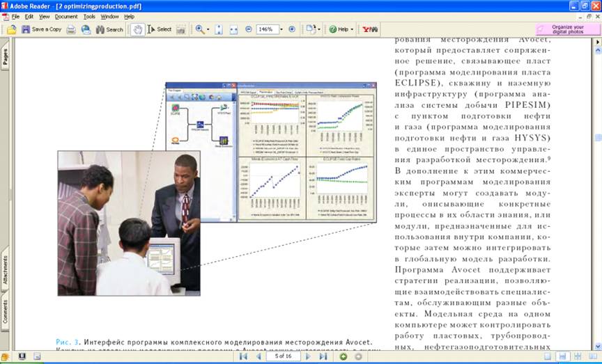Go to the next page
Image resolution: width=602 pixels, height=364 pixels.
(308, 356)
